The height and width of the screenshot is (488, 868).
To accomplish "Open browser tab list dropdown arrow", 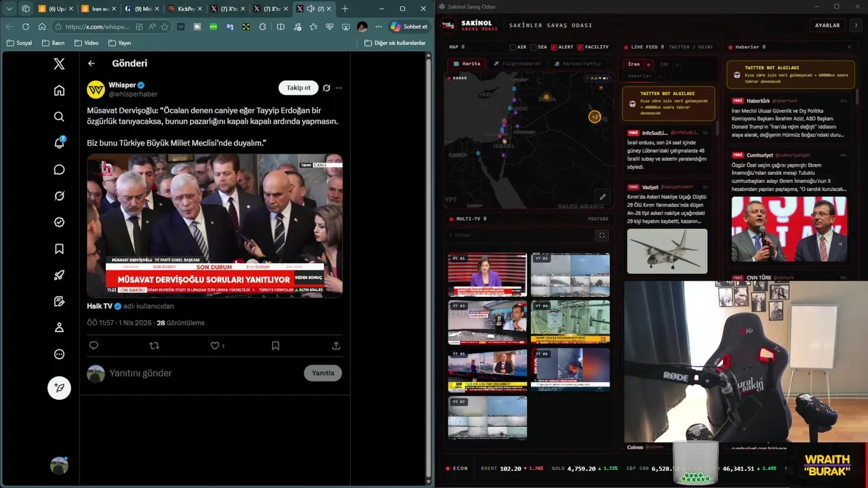I will click(x=8, y=9).
